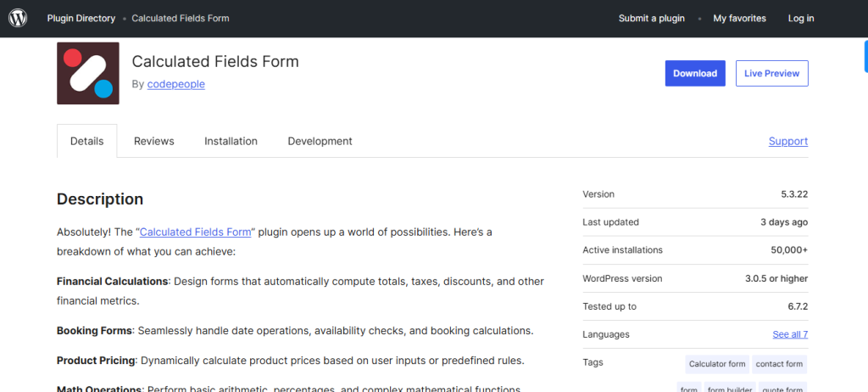This screenshot has width=868, height=392.
Task: Open the Installation tab
Action: (x=231, y=141)
